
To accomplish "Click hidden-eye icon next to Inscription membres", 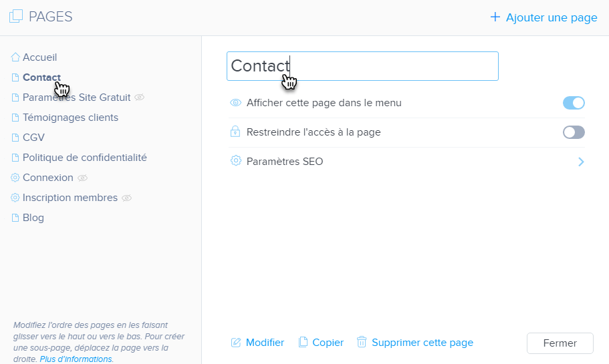I will pos(126,198).
